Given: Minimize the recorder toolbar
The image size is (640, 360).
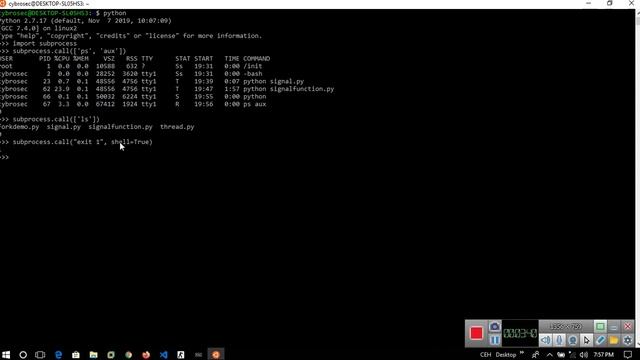Looking at the screenshot, I should coord(613,327).
